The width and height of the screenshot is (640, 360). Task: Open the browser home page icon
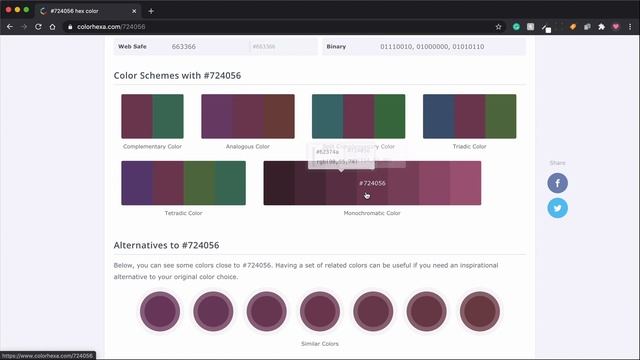(52, 27)
